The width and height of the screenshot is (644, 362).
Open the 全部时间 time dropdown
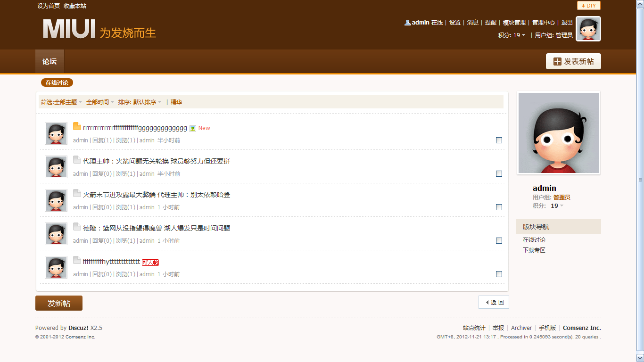click(100, 102)
